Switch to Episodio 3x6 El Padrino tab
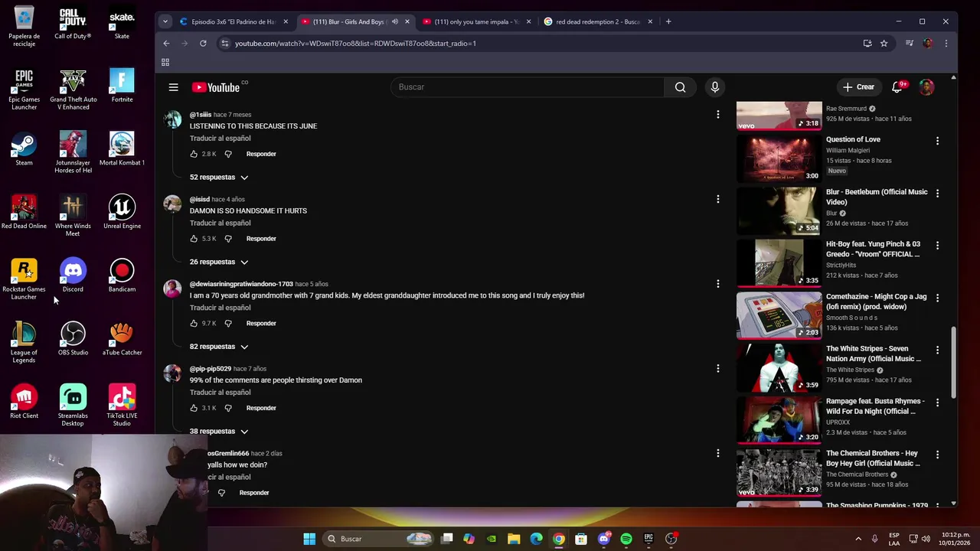This screenshot has height=551, width=980. coord(234,21)
